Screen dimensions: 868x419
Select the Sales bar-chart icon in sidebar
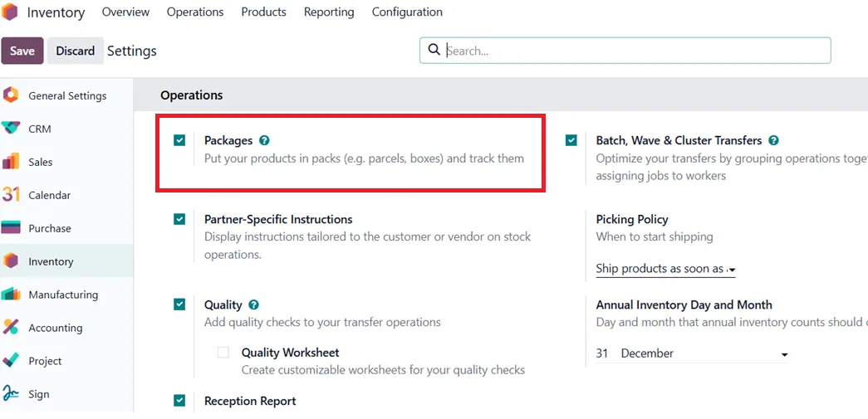tap(11, 162)
